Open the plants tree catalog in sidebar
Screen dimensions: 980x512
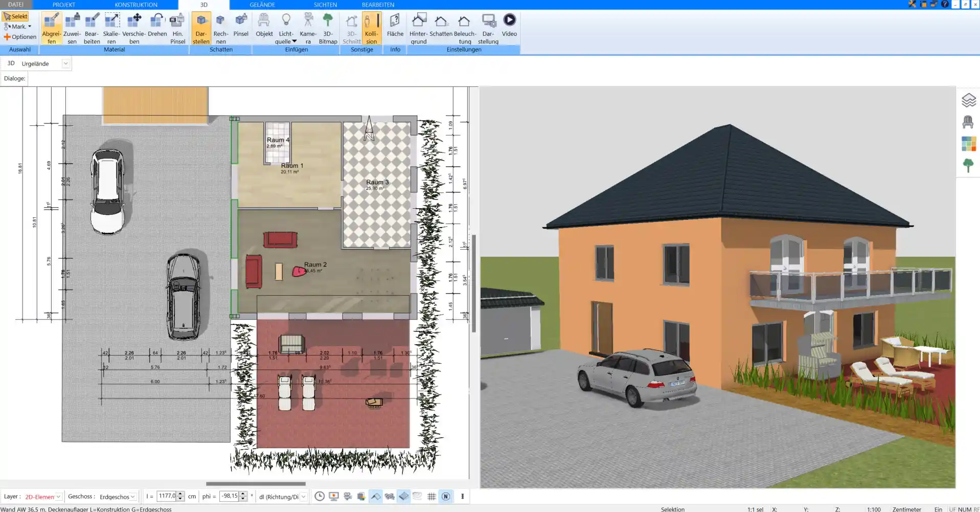point(968,165)
